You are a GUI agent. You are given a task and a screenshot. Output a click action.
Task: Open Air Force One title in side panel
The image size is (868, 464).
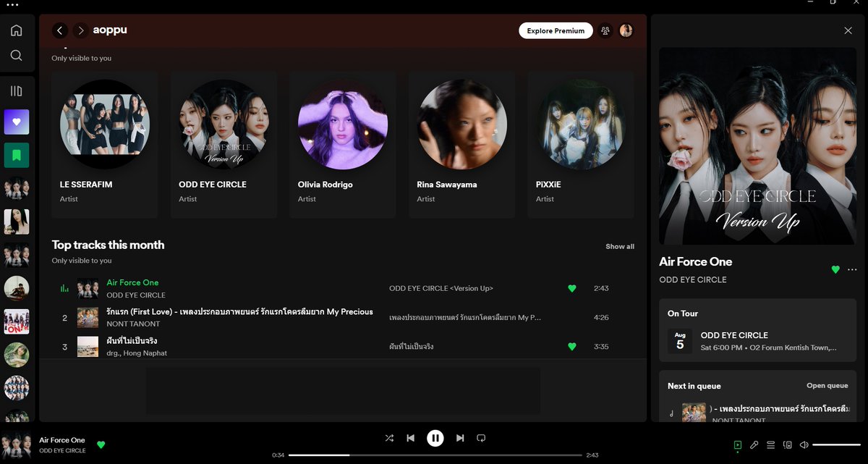click(696, 262)
